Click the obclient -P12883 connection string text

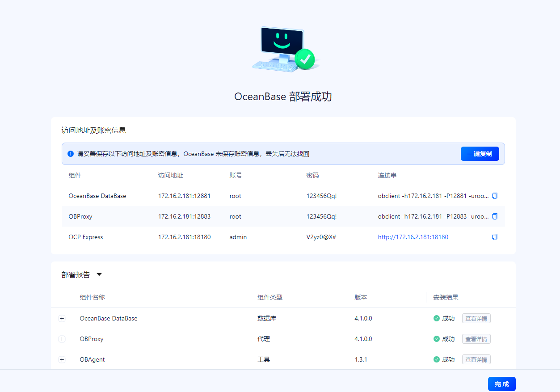click(433, 216)
